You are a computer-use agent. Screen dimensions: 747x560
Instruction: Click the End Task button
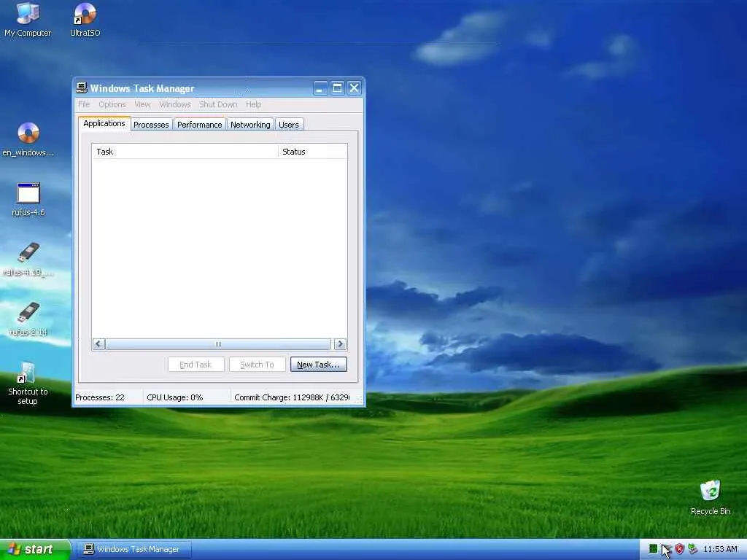pos(196,365)
